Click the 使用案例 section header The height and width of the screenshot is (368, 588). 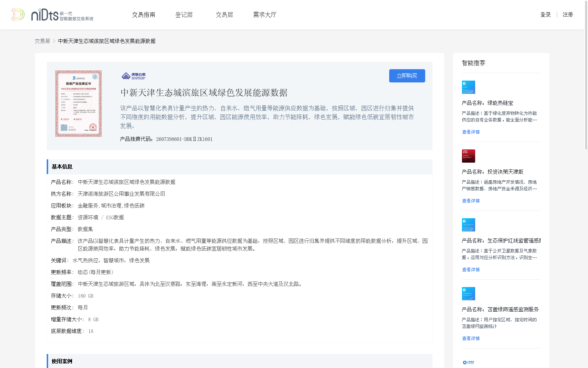[x=240, y=361]
